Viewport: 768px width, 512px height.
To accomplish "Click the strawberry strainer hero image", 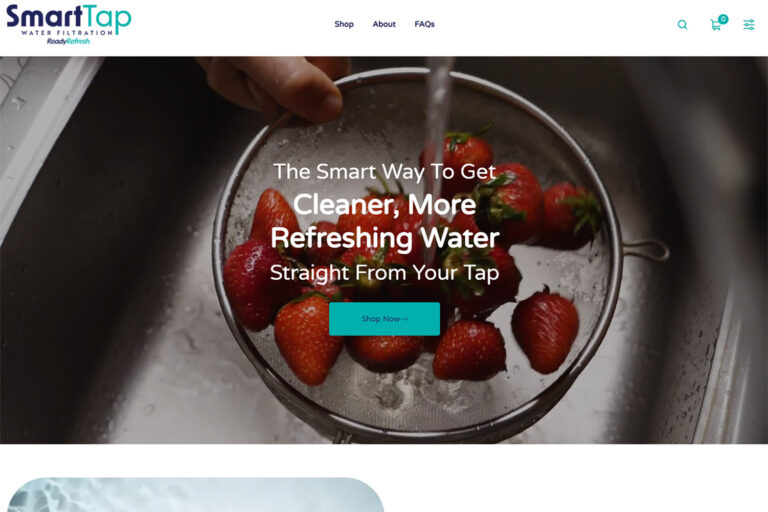I will [x=384, y=250].
